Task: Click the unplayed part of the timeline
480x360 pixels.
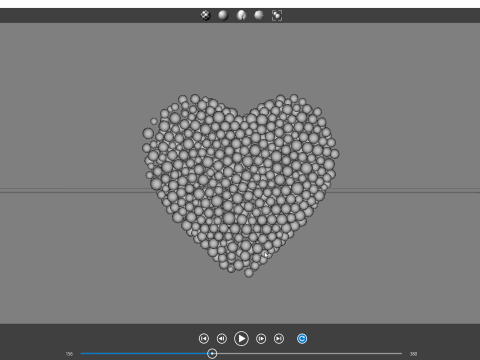Action: point(309,354)
